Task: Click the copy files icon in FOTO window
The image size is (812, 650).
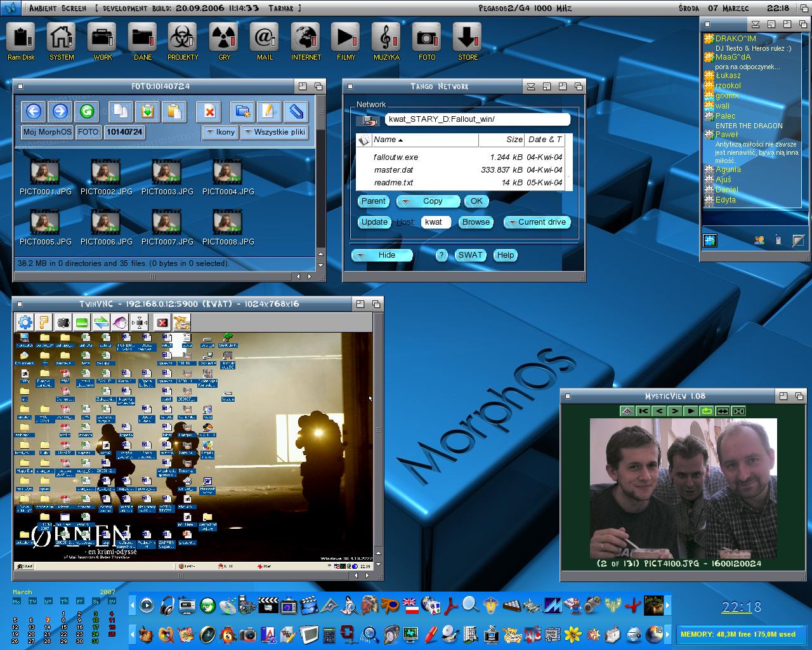Action: [x=120, y=112]
